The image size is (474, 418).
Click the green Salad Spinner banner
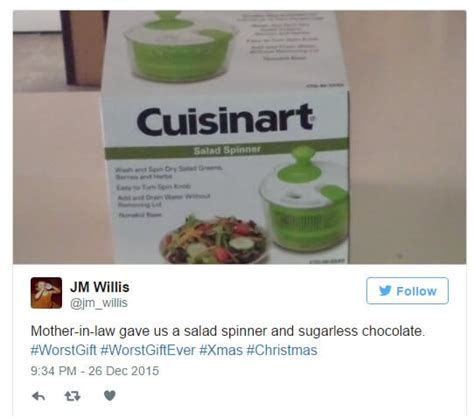[x=227, y=149]
